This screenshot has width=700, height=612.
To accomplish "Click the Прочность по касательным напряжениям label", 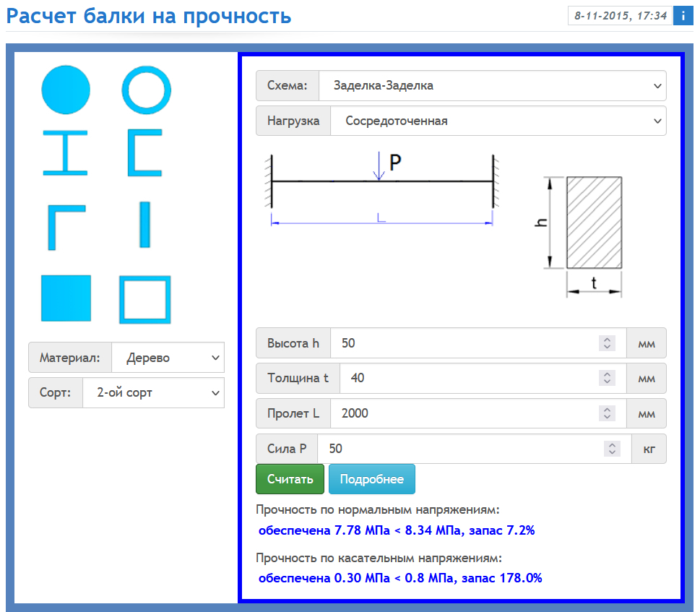I will [379, 558].
